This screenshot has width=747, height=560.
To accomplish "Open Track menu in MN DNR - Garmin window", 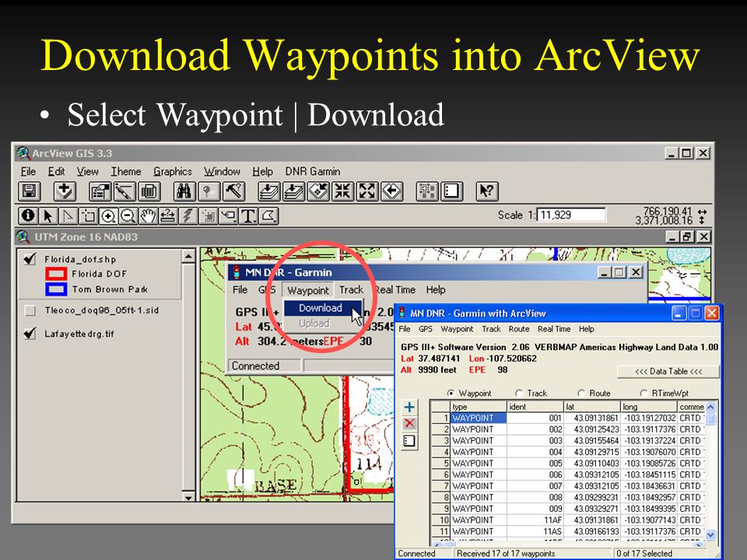I will point(351,289).
